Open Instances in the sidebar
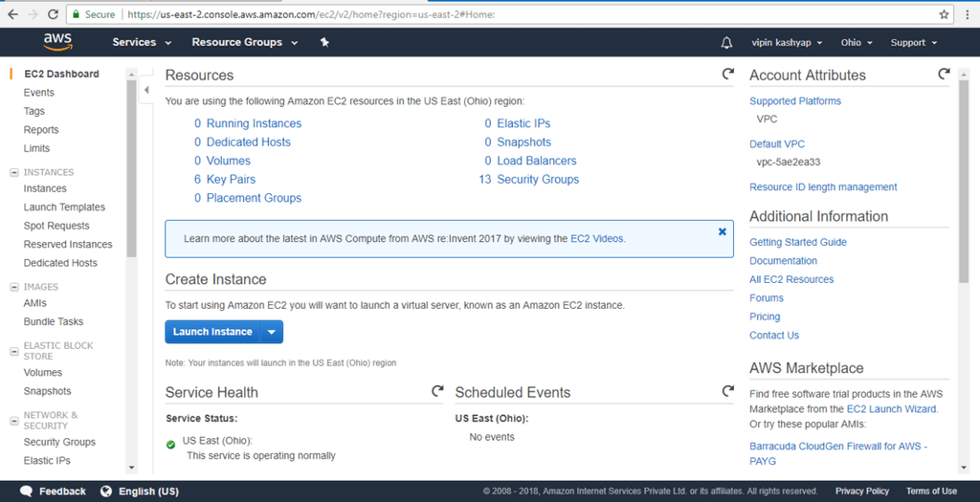The width and height of the screenshot is (980, 502). coord(45,188)
